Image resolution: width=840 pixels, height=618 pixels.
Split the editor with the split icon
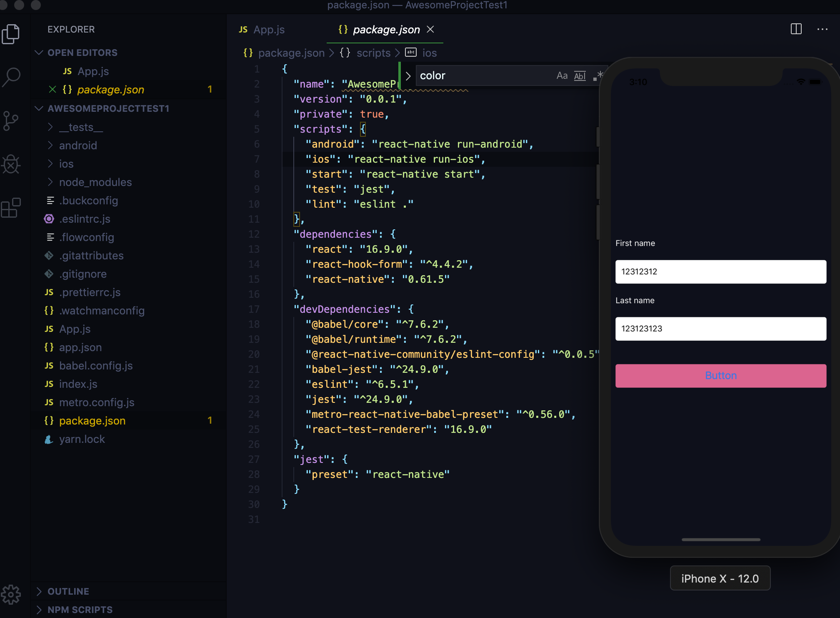(x=796, y=29)
